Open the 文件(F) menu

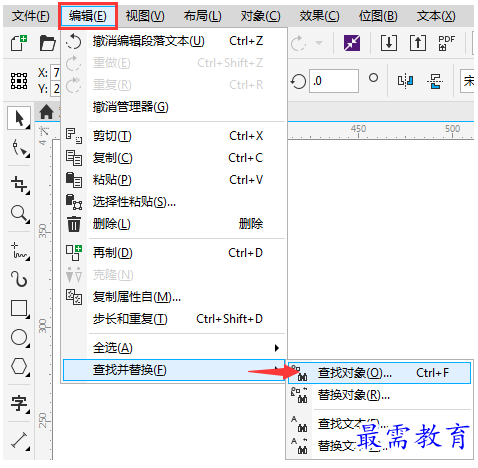30,16
